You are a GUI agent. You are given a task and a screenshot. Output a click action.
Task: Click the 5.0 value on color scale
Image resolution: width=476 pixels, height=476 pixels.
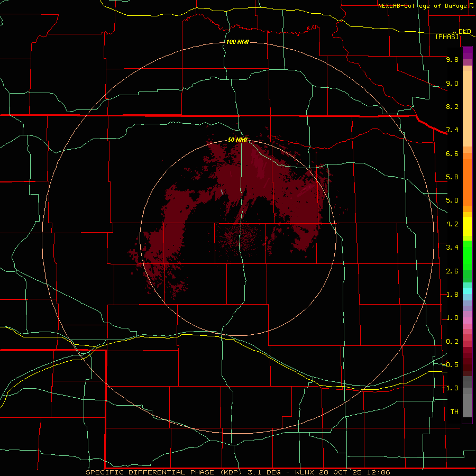(452, 200)
